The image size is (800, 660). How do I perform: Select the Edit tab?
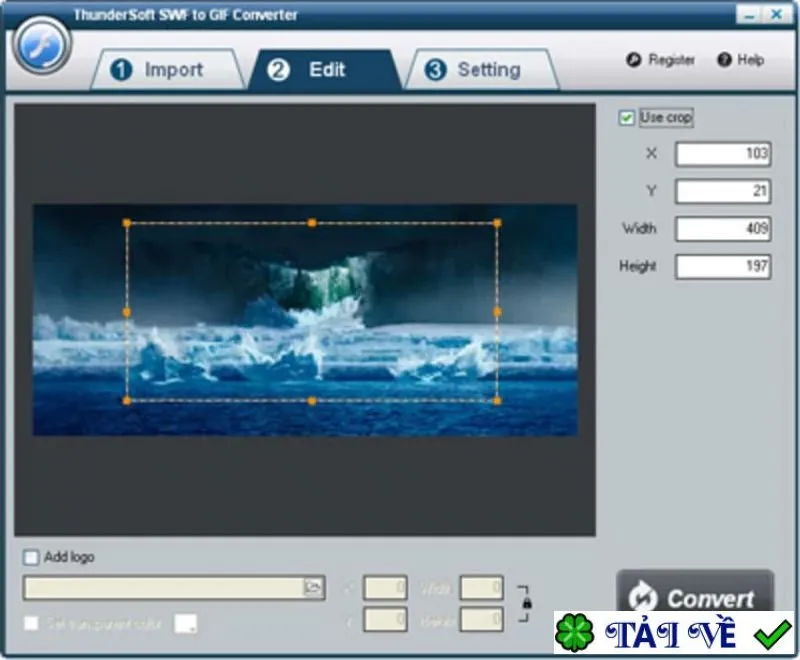click(325, 70)
